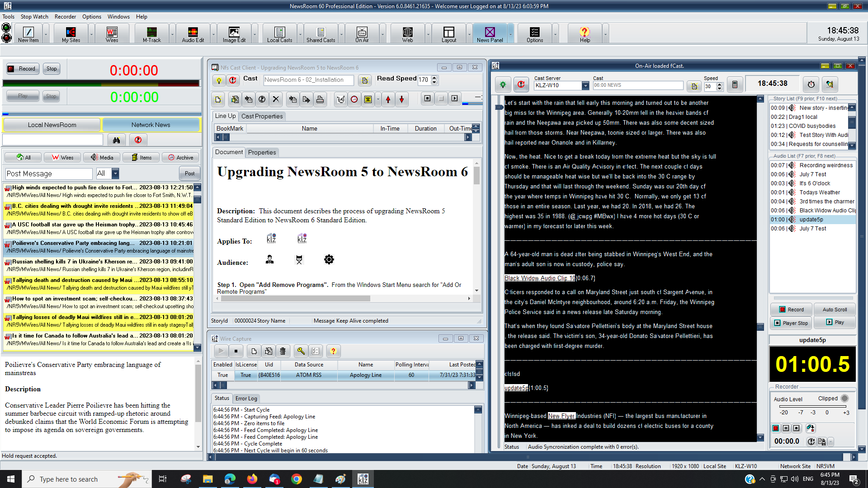Image resolution: width=868 pixels, height=488 pixels.
Task: Click the key icon in Wire Capture
Action: pos(301,351)
